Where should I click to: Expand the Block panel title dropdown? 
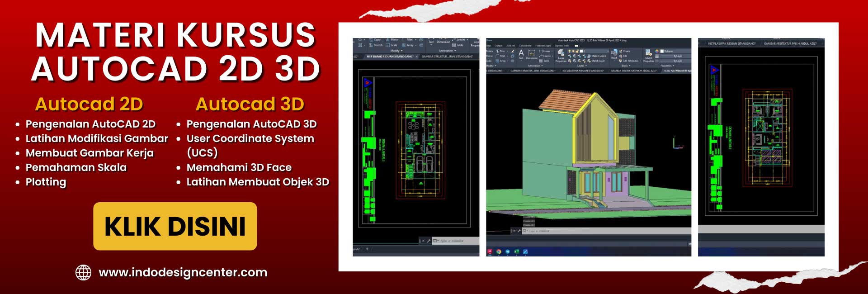[626, 66]
